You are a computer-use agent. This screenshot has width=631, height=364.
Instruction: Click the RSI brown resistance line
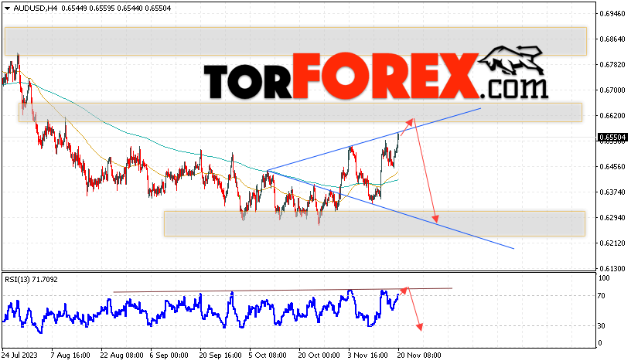283,290
